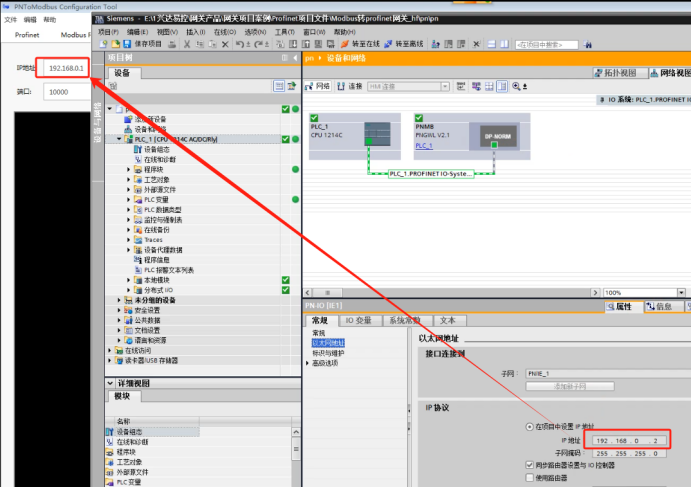
Task: Expand the 高级选项 properties node
Action: [x=308, y=363]
